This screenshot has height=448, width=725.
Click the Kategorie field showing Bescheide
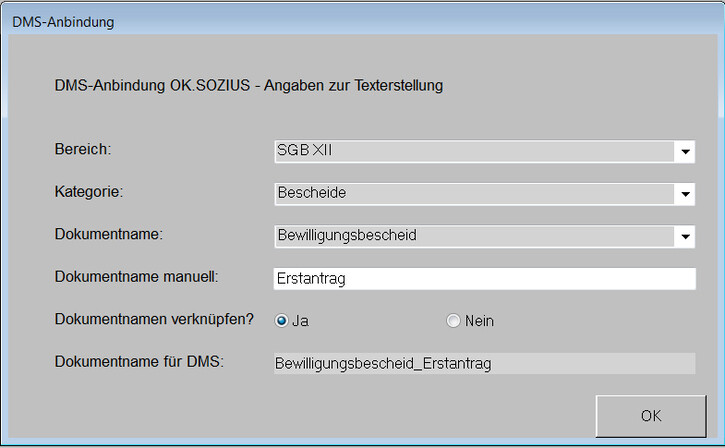click(475, 193)
